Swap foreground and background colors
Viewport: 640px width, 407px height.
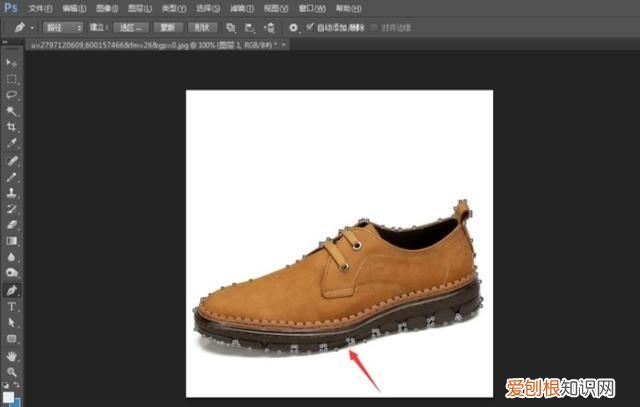(x=17, y=385)
